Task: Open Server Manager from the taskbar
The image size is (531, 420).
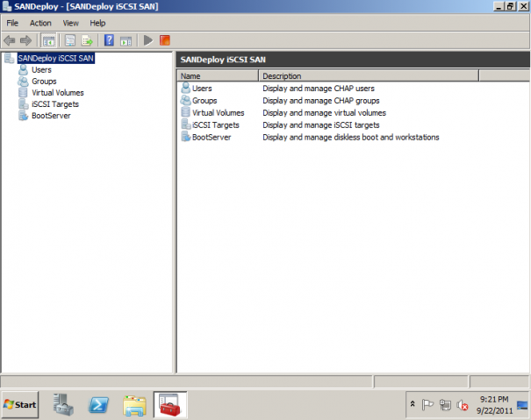Action: coord(63,405)
